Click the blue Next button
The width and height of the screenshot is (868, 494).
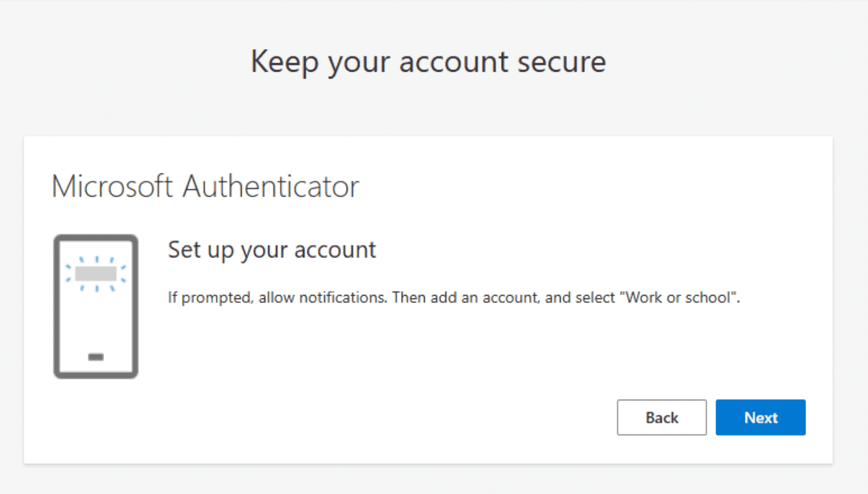(x=760, y=417)
